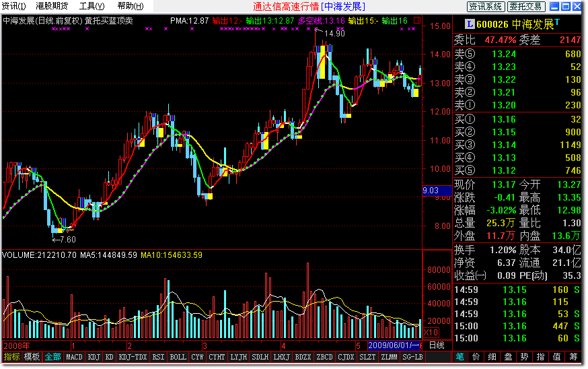Open the 资讯(I) menu
This screenshot has height=369, width=588.
click(x=14, y=6)
